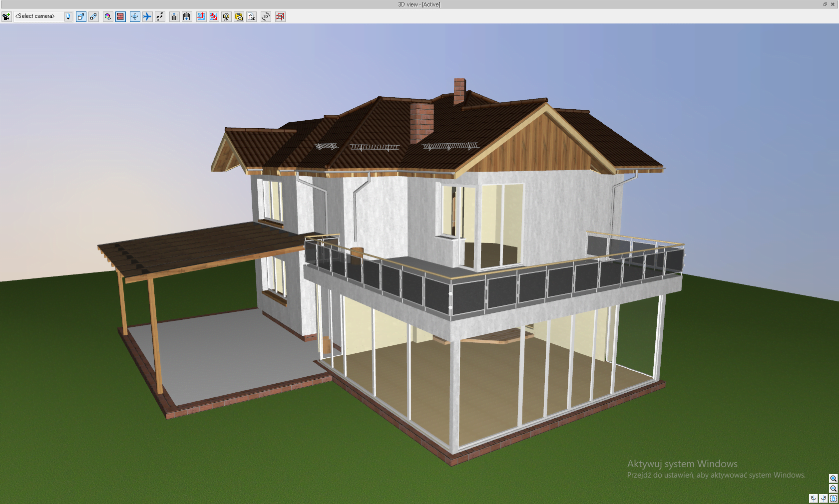The width and height of the screenshot is (839, 504).
Task: Activate the video recording camera tool
Action: pos(226,16)
